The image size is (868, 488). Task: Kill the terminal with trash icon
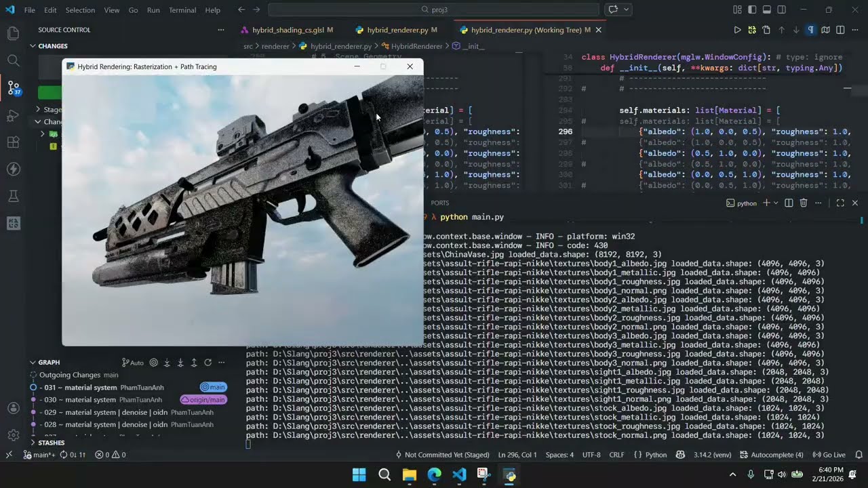(804, 203)
